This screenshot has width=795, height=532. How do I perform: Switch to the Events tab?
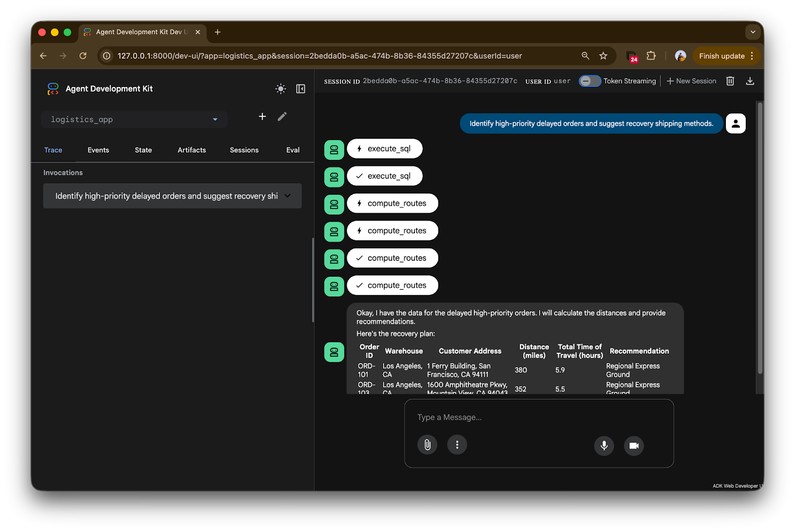(98, 150)
